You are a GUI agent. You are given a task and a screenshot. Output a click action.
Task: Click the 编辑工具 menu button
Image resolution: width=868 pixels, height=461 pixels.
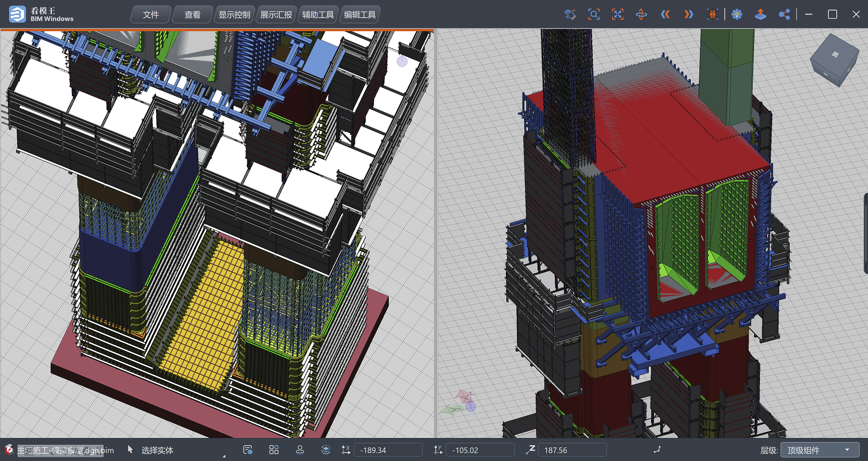360,15
